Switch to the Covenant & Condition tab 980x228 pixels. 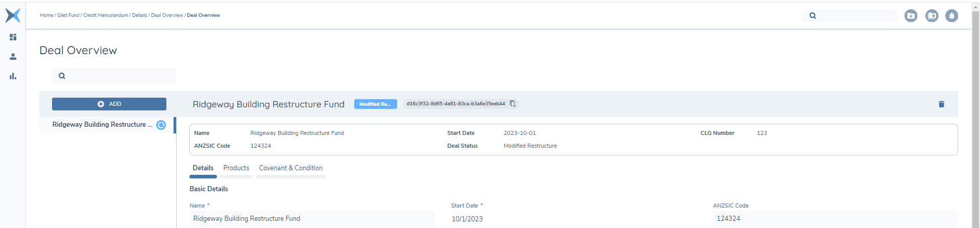click(x=290, y=168)
